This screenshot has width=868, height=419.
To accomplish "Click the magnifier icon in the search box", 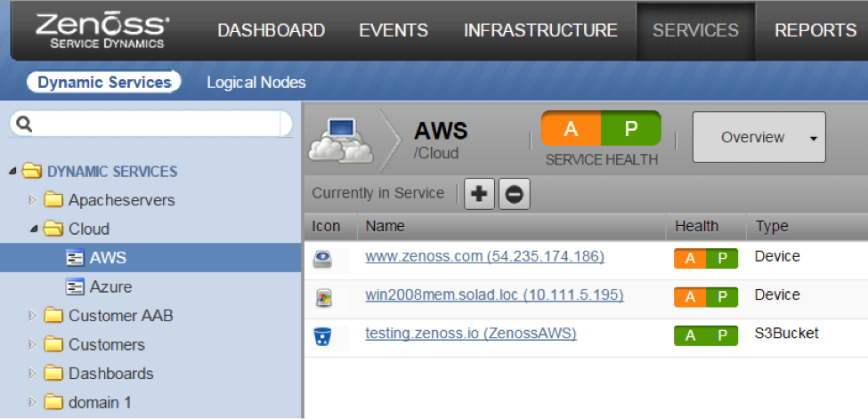I will [x=25, y=125].
